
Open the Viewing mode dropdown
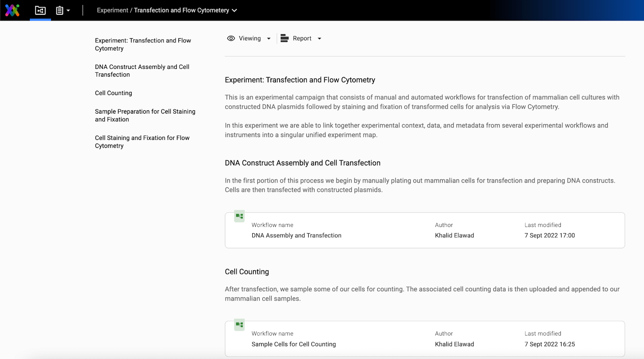click(x=268, y=39)
